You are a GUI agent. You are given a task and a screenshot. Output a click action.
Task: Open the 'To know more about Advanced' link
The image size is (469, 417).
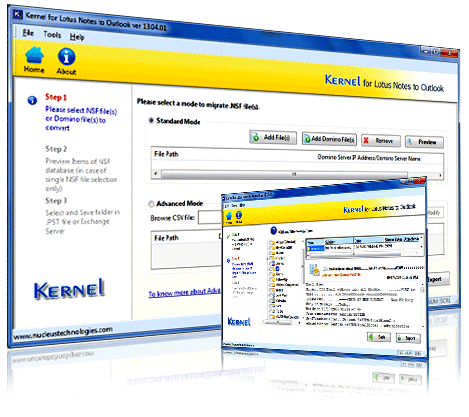point(185,293)
